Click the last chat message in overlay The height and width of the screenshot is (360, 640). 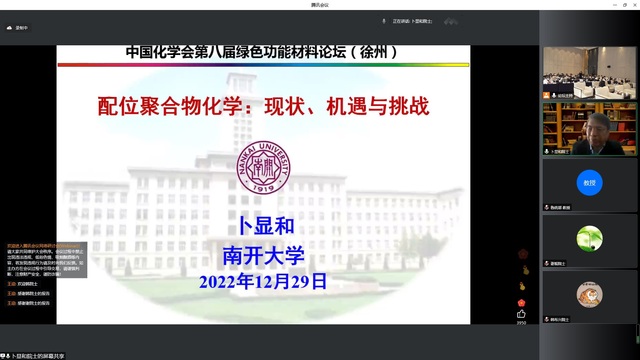pyautogui.click(x=28, y=303)
